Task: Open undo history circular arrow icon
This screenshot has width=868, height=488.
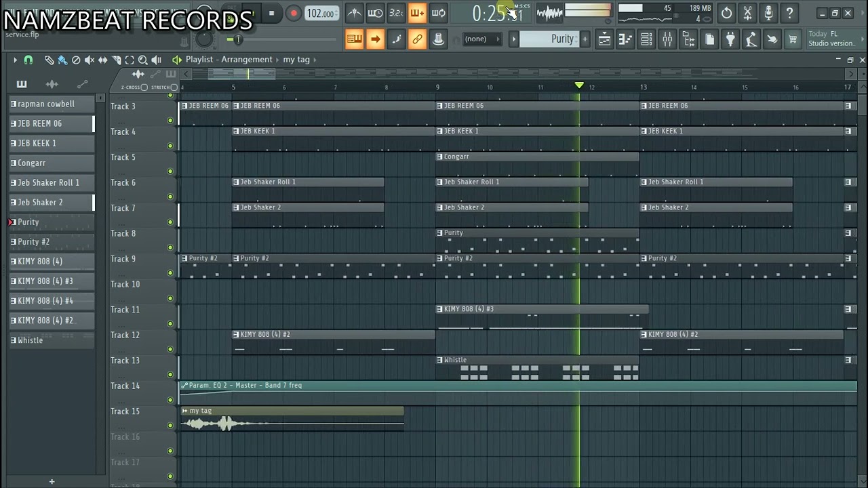Action: [x=726, y=13]
